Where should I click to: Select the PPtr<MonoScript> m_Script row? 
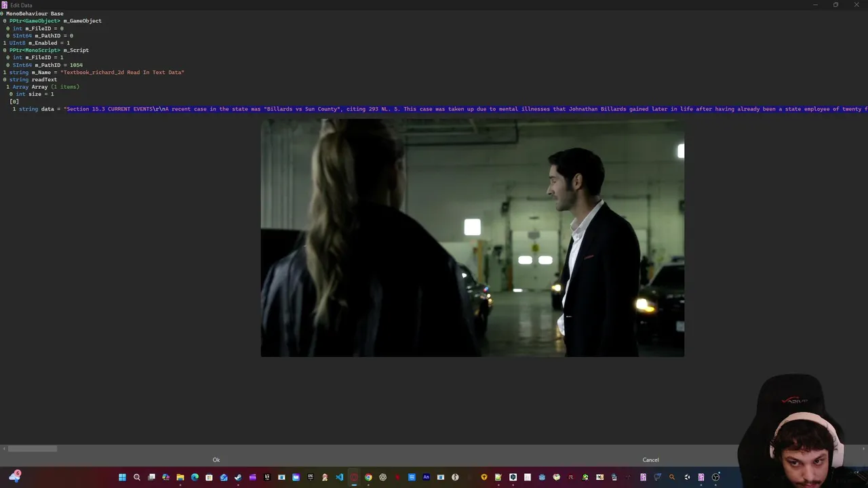[46, 50]
